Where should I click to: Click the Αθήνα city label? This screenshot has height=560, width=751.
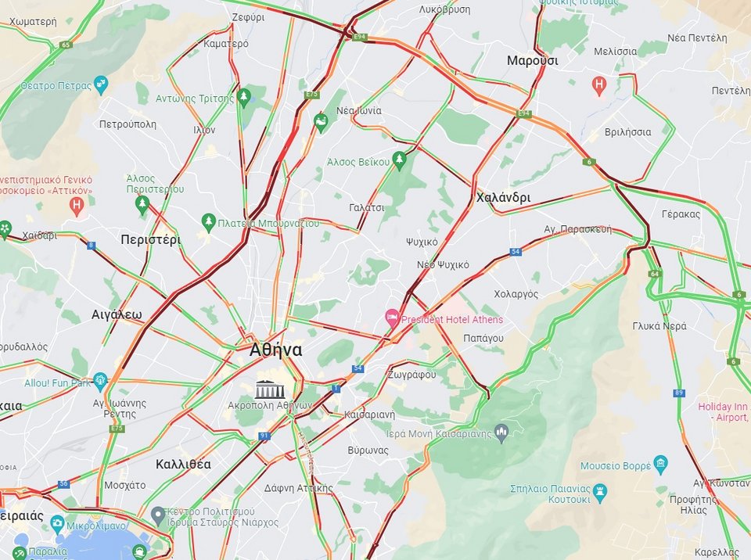pos(275,350)
